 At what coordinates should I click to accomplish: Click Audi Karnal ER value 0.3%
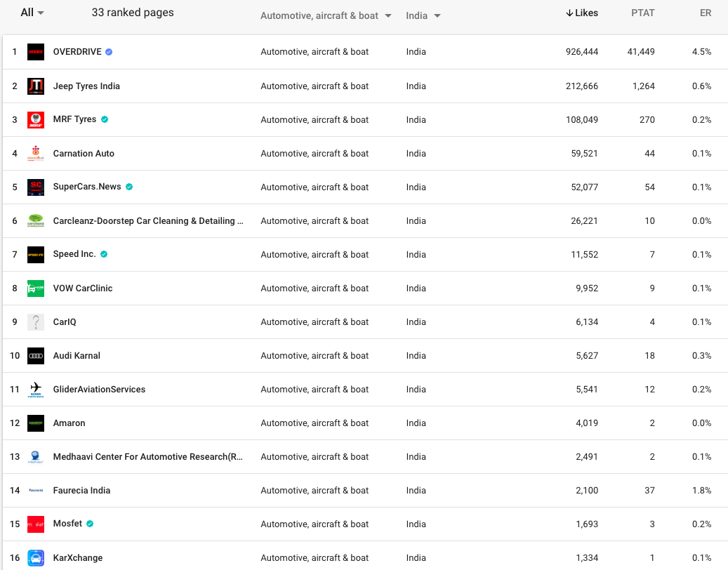(x=701, y=356)
